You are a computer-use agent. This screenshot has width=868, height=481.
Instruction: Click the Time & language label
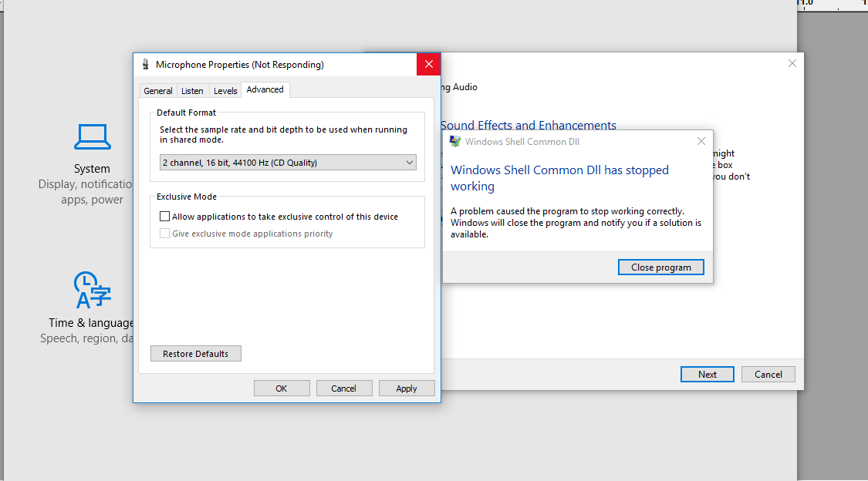click(91, 323)
